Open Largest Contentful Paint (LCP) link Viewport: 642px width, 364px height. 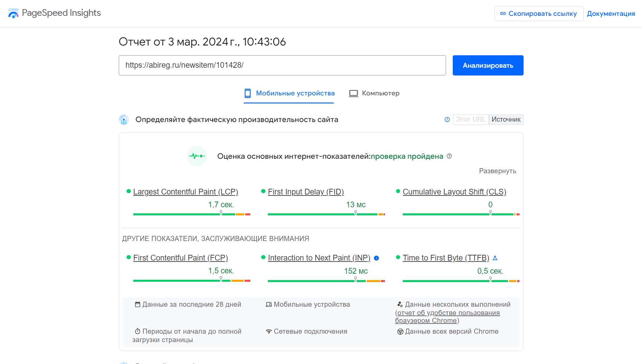tap(186, 192)
